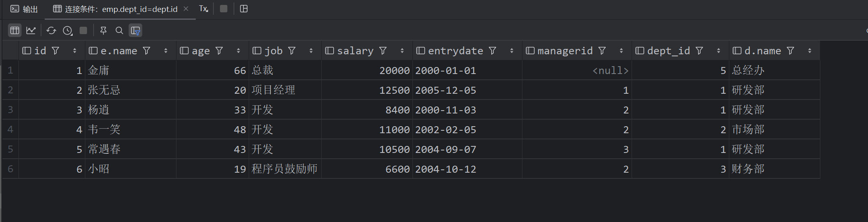The height and width of the screenshot is (222, 868).
Task: Switch to chart view
Action: click(31, 30)
